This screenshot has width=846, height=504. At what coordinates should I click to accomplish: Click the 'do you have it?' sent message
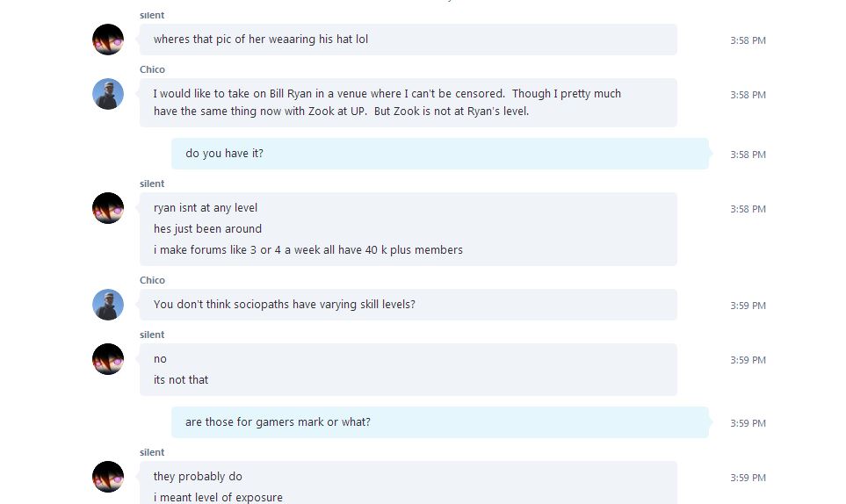coord(440,154)
